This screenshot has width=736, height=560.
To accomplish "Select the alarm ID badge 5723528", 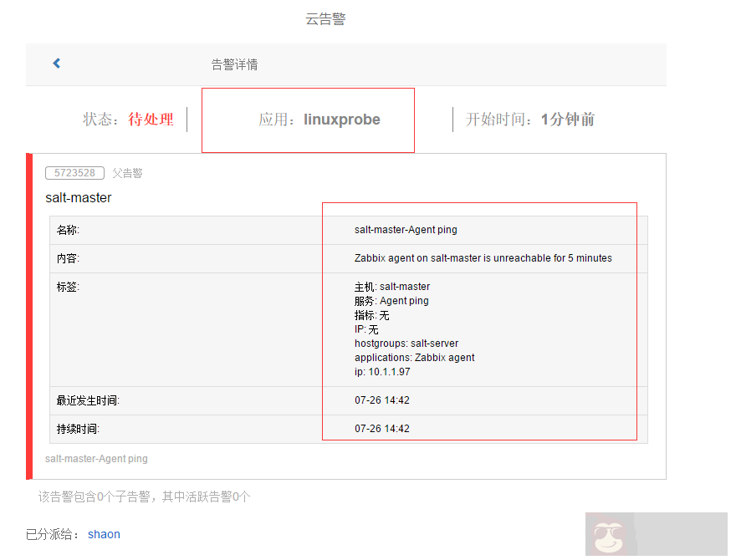I will [74, 172].
